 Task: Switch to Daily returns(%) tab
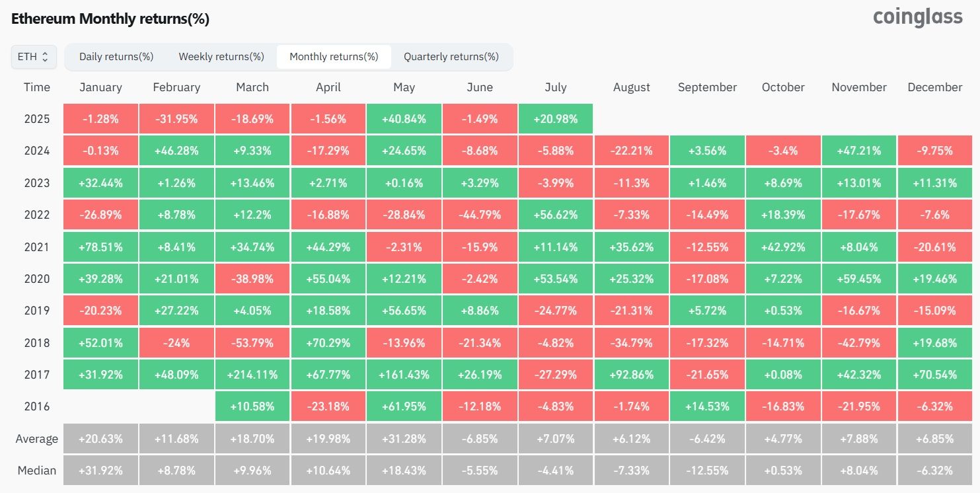(116, 57)
